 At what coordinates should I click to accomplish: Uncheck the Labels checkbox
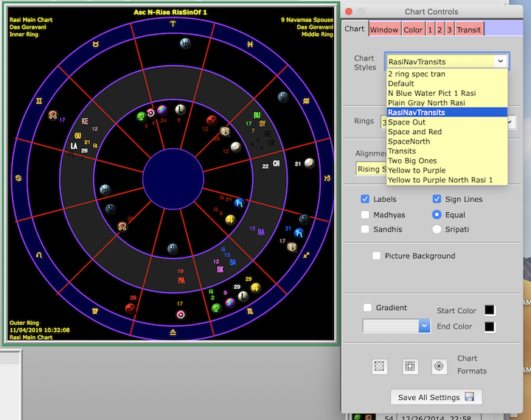coord(366,199)
